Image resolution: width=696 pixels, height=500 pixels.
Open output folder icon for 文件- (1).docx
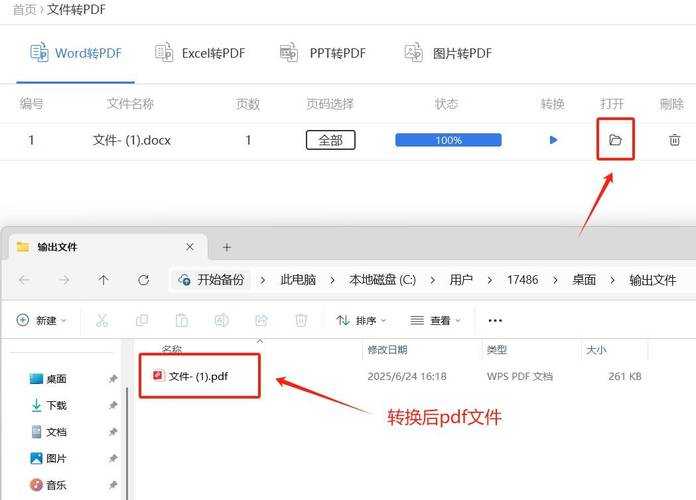(615, 140)
